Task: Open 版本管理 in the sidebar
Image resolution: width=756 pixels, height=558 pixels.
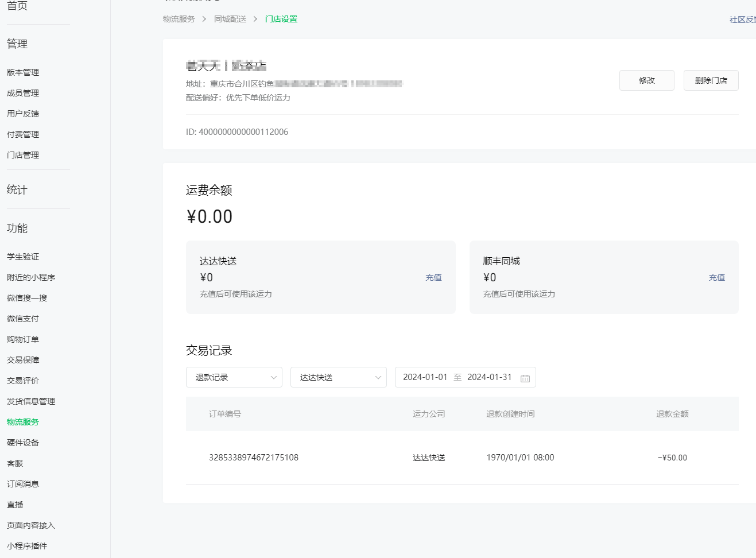Action: 23,72
